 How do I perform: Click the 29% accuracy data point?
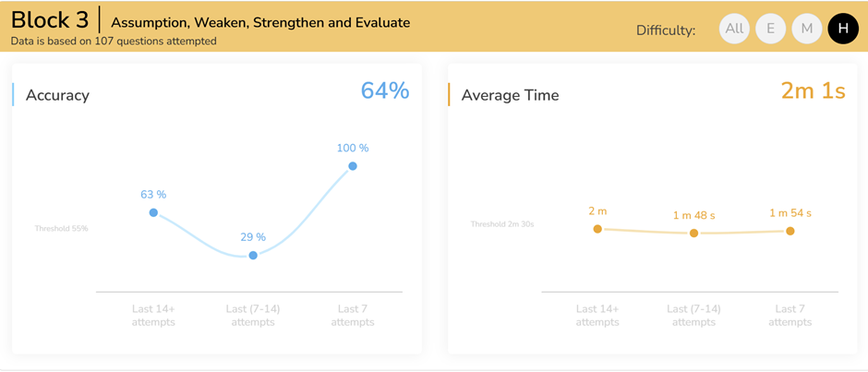(x=253, y=255)
